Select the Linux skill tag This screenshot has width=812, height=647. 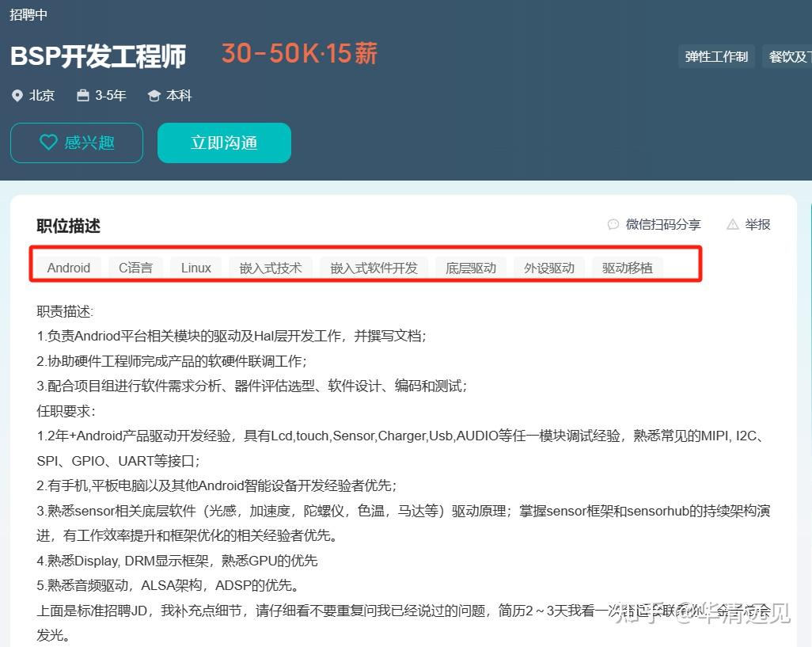(196, 268)
